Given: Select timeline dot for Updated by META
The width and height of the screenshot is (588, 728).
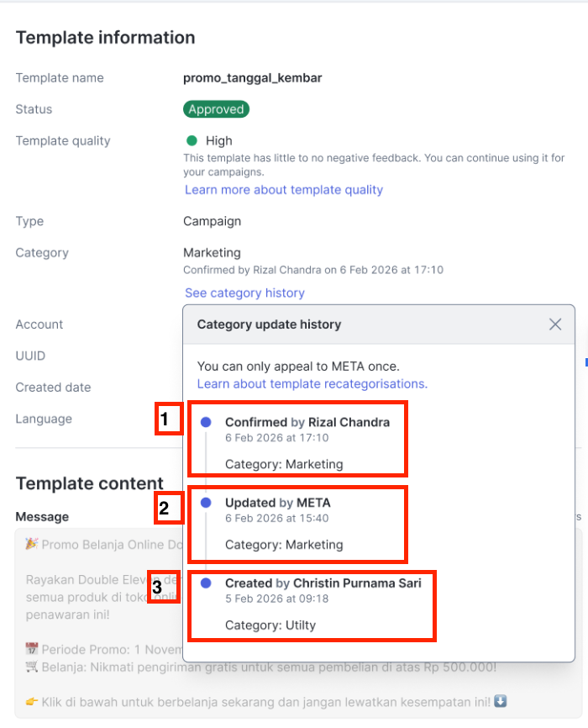Looking at the screenshot, I should 206,503.
